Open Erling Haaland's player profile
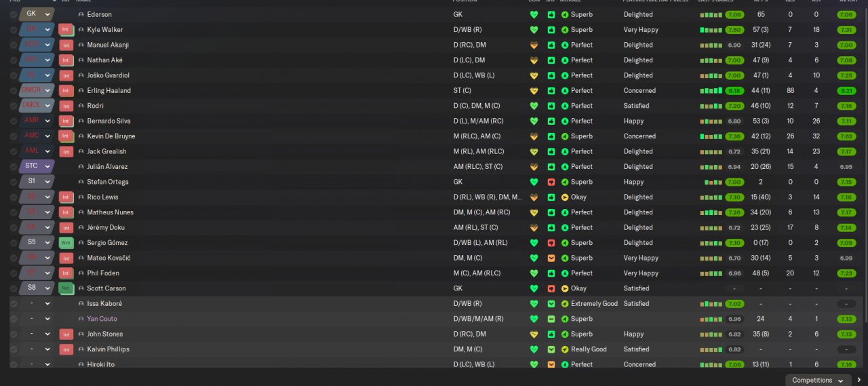 [x=109, y=90]
